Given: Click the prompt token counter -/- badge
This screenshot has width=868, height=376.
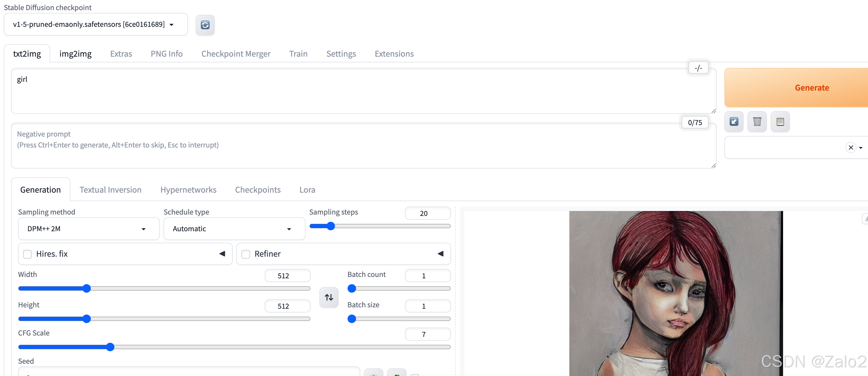Looking at the screenshot, I should click(x=698, y=68).
